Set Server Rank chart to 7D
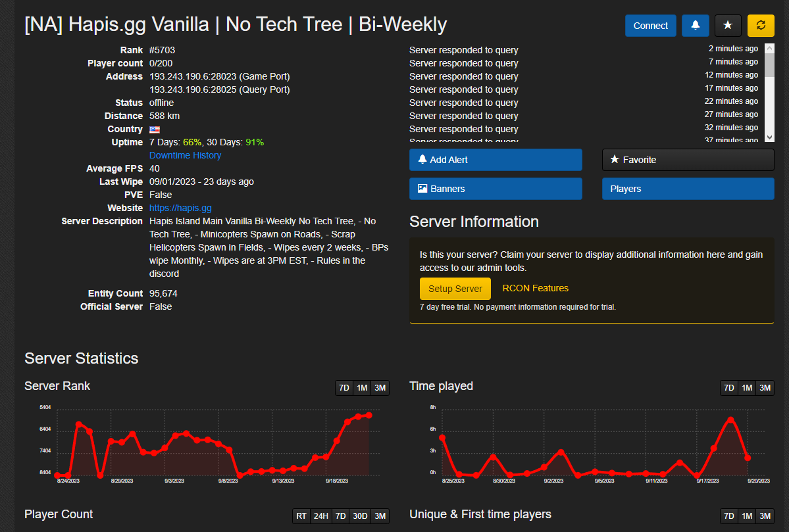 pos(344,388)
